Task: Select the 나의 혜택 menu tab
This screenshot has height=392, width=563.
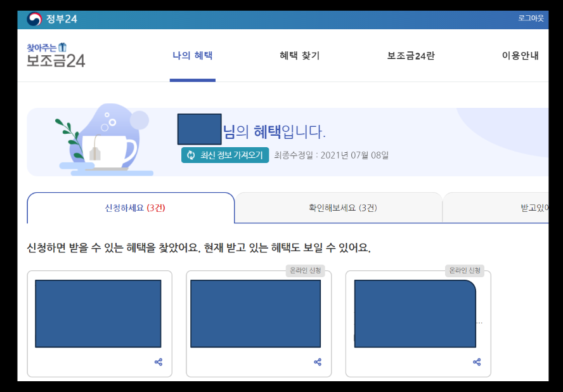Action: coord(193,56)
